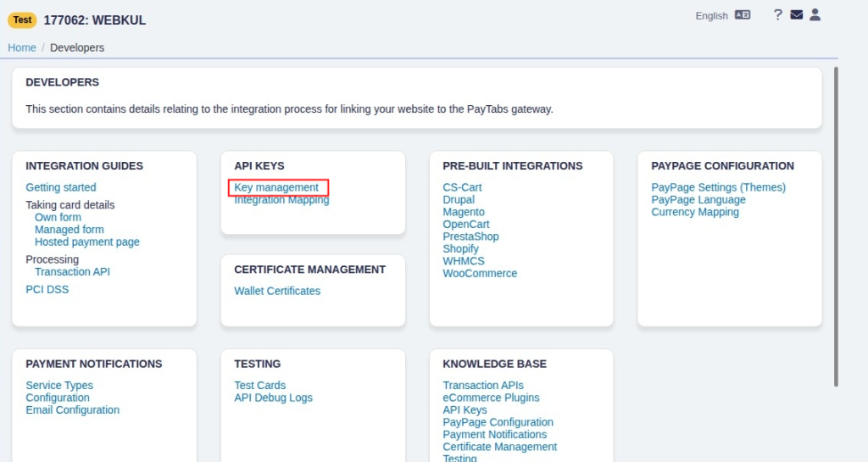Open Hosted payment page link
Screen dimensions: 868x462
(87, 242)
